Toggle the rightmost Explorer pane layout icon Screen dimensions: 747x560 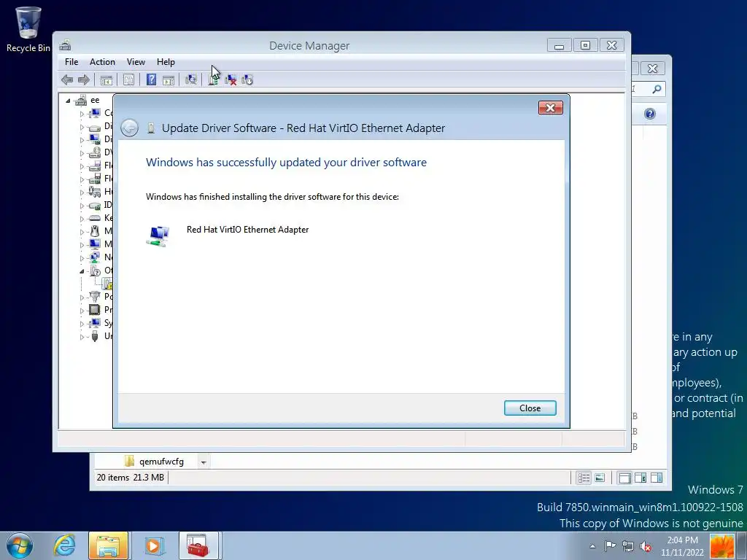[656, 478]
